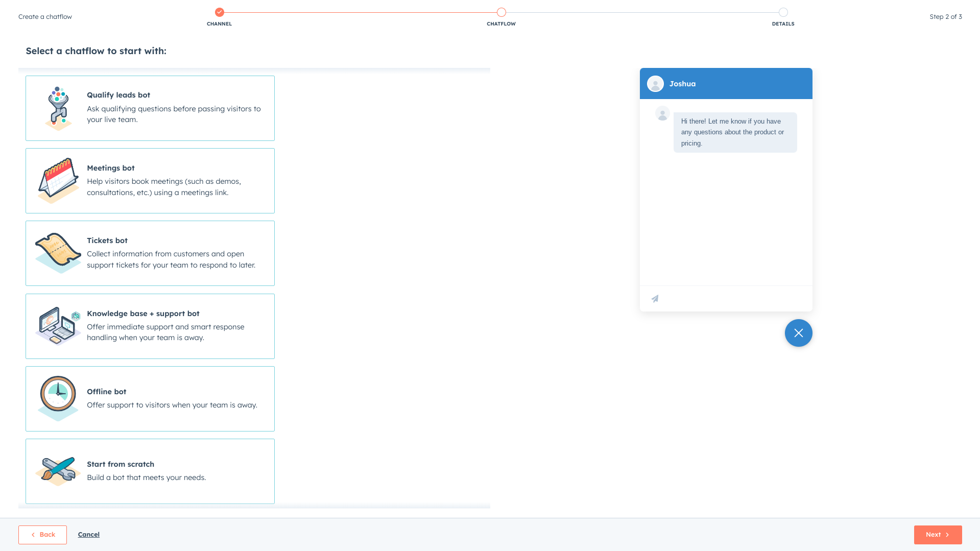980x551 pixels.
Task: Click the Tickets bot ticket icon
Action: point(58,253)
